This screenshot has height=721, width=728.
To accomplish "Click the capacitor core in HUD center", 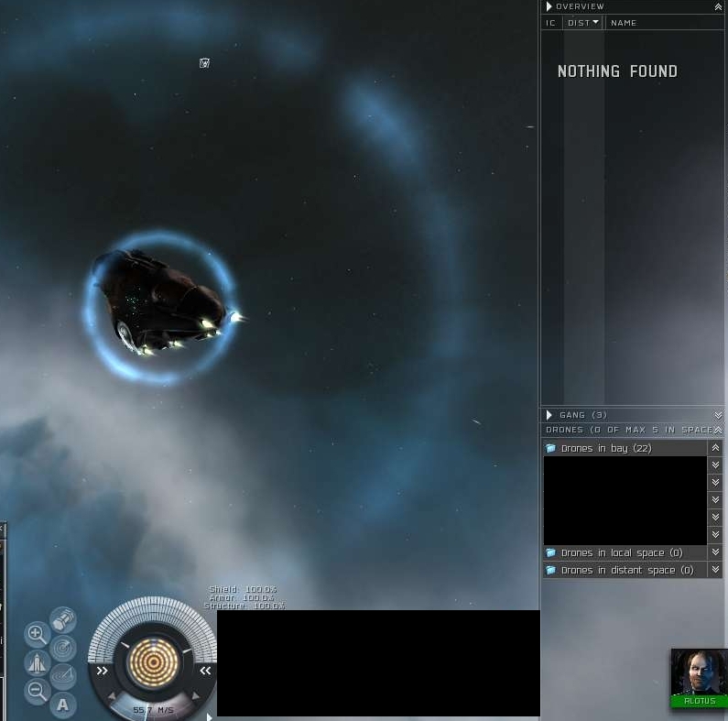I will tap(153, 662).
